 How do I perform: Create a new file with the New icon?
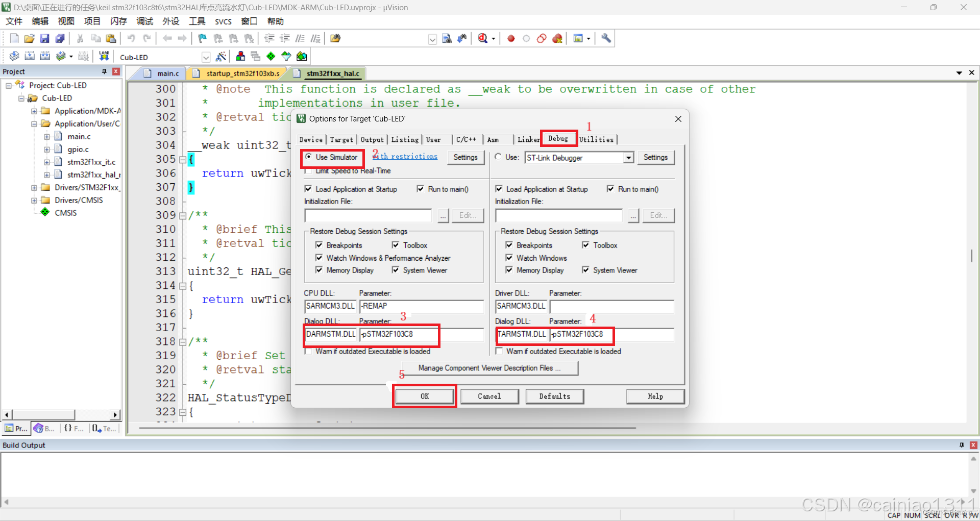14,38
